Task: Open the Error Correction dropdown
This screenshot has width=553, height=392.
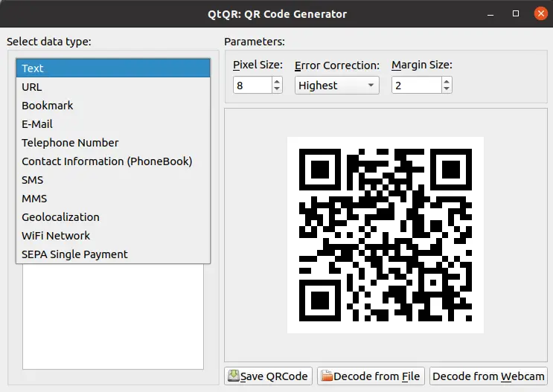Action: [337, 86]
